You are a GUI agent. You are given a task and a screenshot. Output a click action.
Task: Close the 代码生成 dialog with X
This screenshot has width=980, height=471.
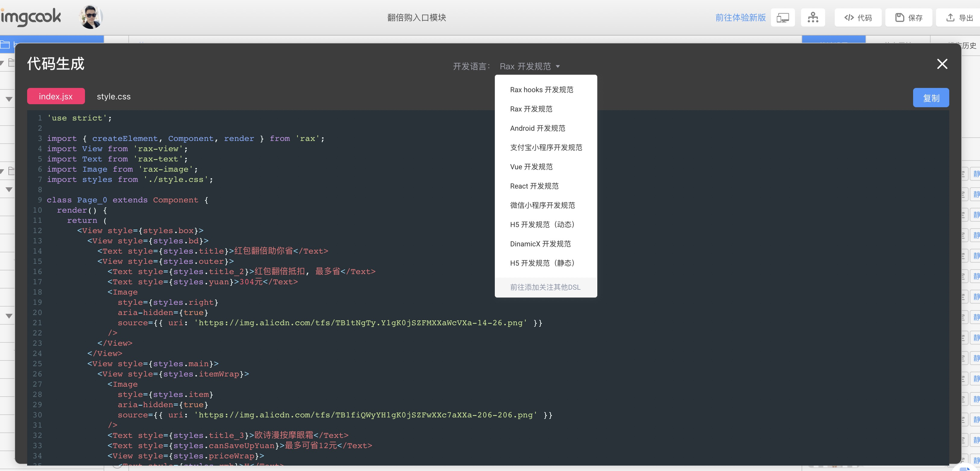pos(942,64)
